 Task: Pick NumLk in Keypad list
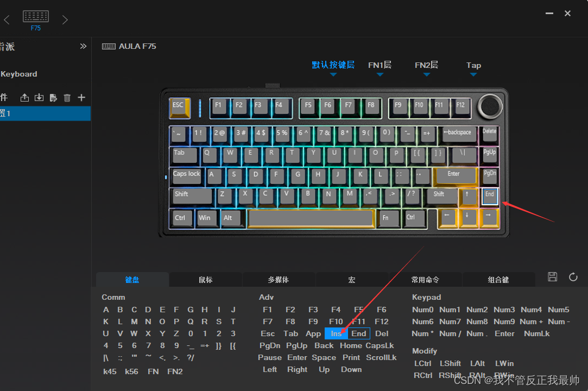537,333
